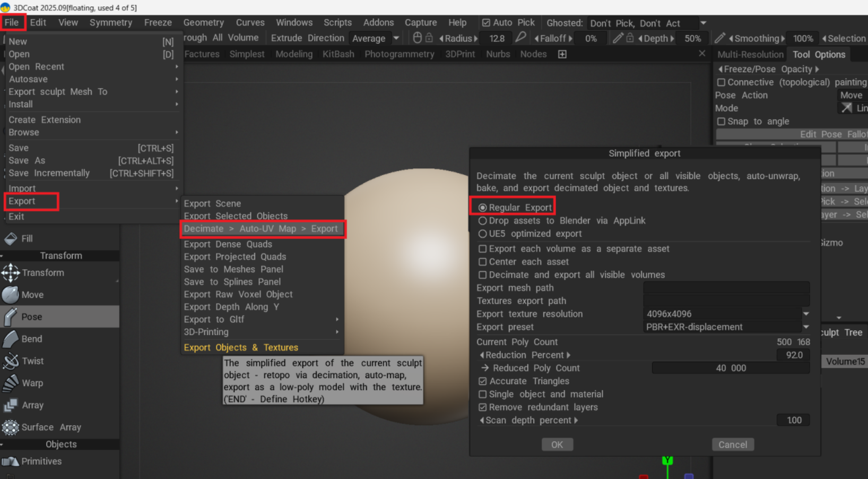The image size is (868, 479).
Task: Choose Drop assets to Blender via AppLink
Action: [483, 220]
